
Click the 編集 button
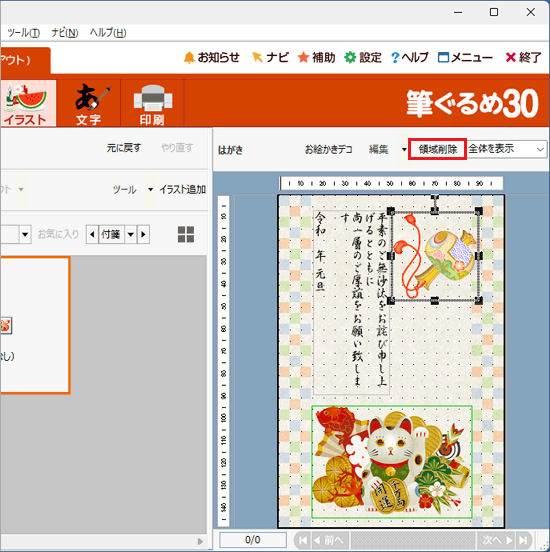pos(379,150)
